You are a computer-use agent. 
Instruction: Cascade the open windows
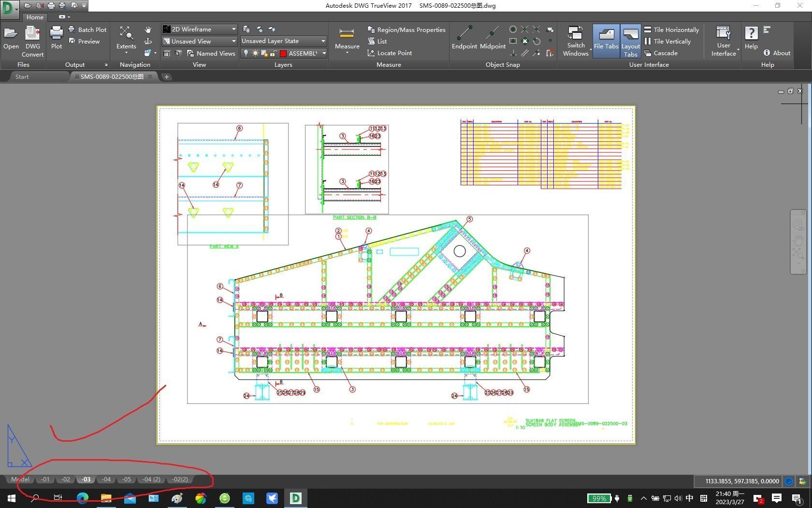click(x=661, y=53)
